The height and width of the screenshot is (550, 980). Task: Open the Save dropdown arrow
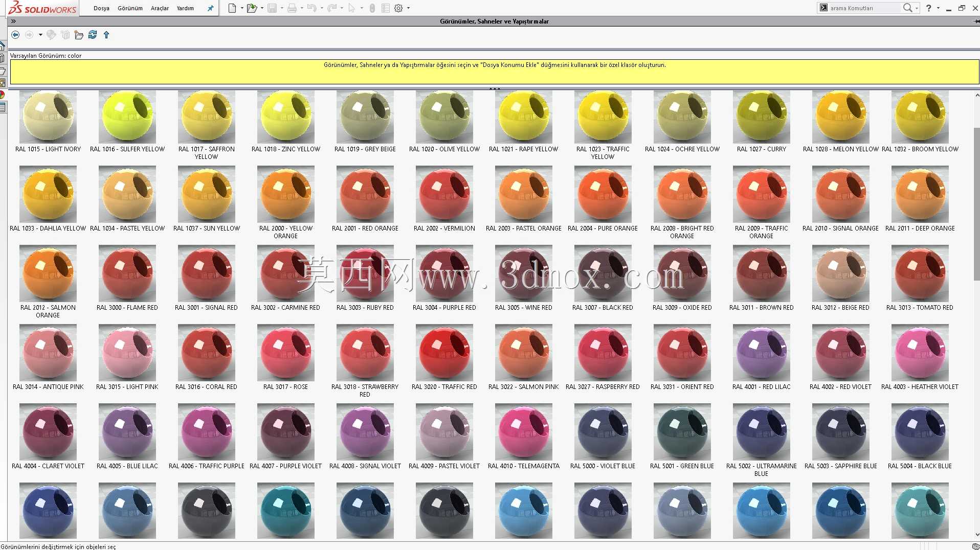click(x=282, y=8)
